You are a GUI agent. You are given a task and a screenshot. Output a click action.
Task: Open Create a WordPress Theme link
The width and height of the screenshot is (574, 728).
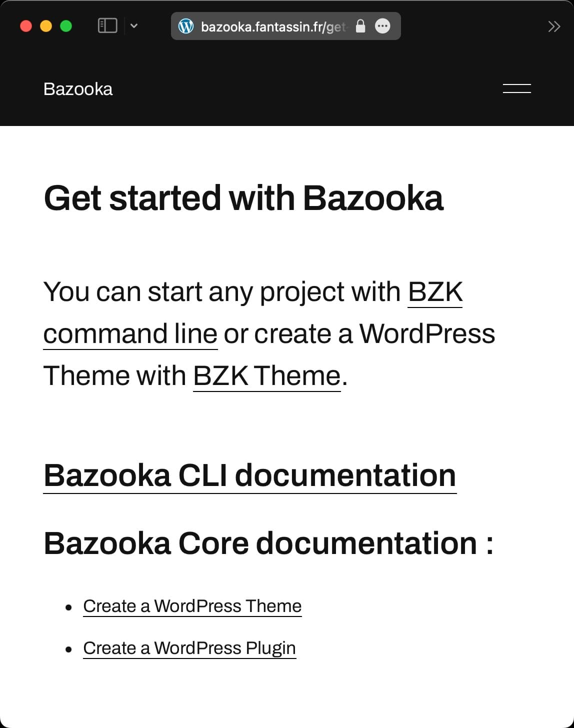[x=192, y=606]
